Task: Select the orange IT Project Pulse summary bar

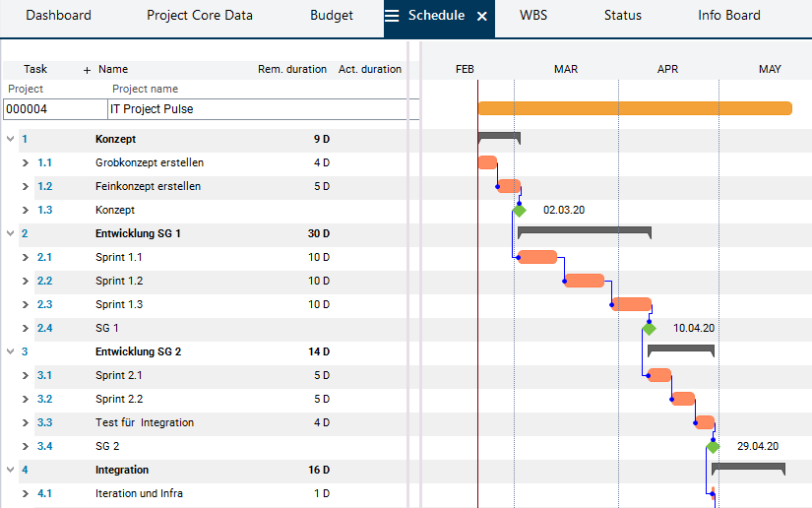Action: [x=634, y=108]
